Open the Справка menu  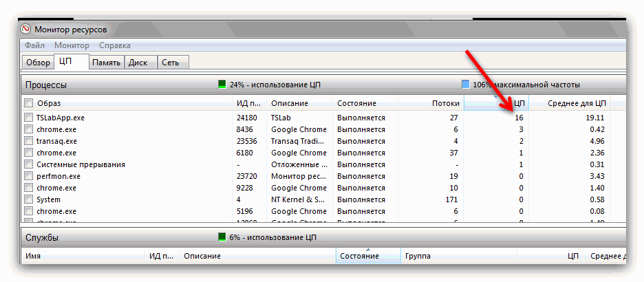[115, 45]
